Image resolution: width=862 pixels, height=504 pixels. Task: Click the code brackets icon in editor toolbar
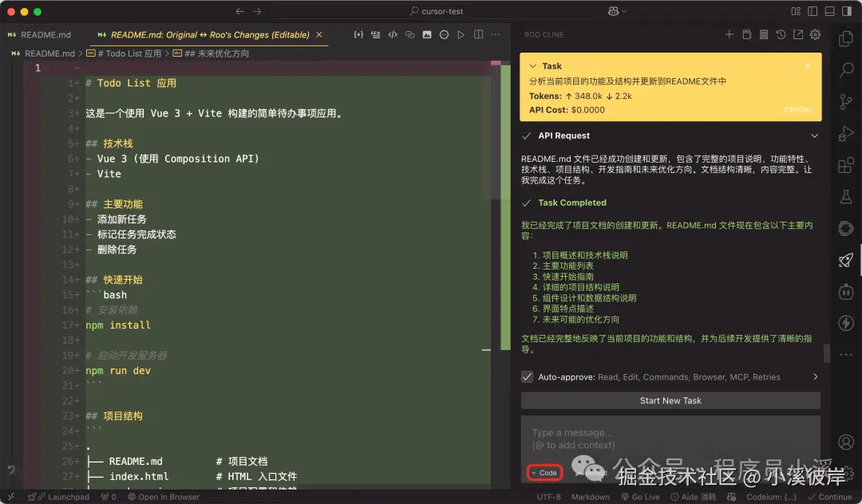(x=393, y=34)
